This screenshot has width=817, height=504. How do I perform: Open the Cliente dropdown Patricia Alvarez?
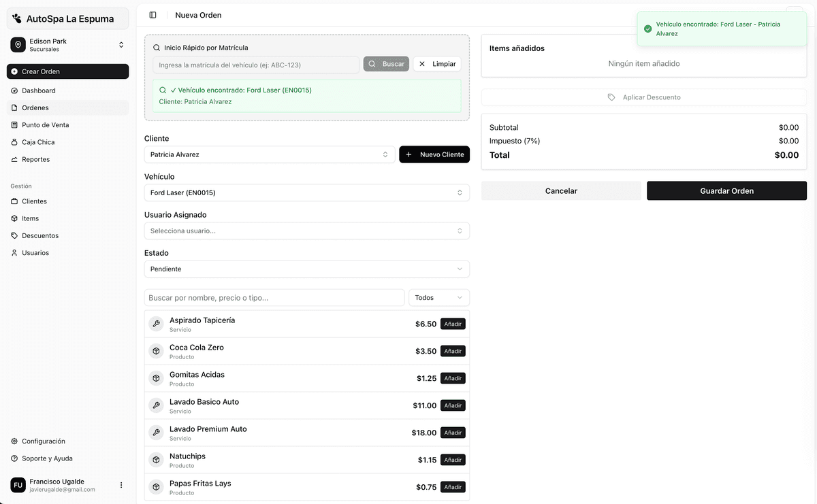pos(270,154)
